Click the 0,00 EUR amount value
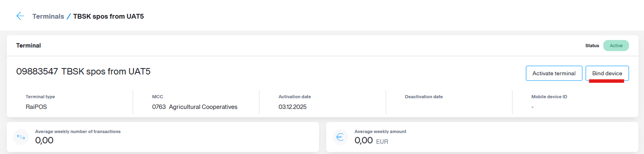The width and height of the screenshot is (644, 154). coord(371,140)
